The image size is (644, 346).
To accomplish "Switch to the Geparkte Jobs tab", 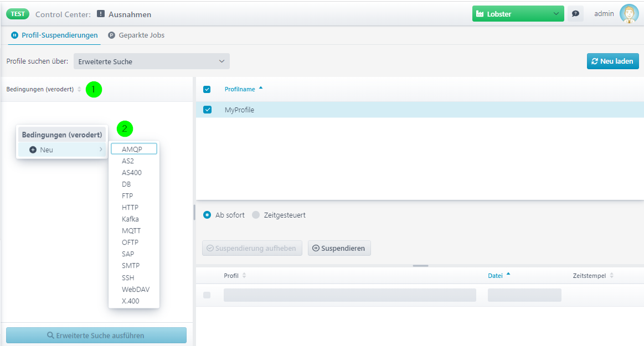I will pos(136,35).
